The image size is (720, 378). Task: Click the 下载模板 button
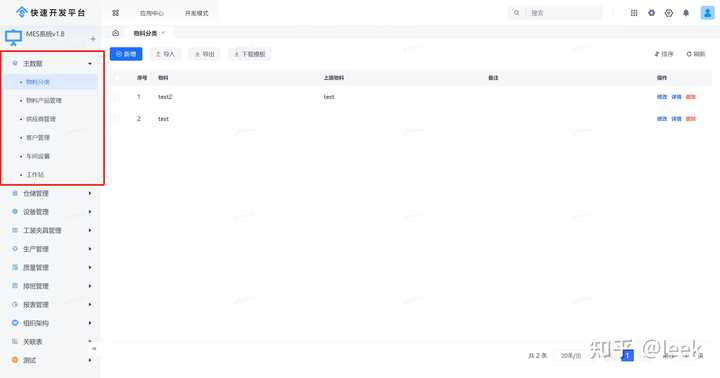250,54
